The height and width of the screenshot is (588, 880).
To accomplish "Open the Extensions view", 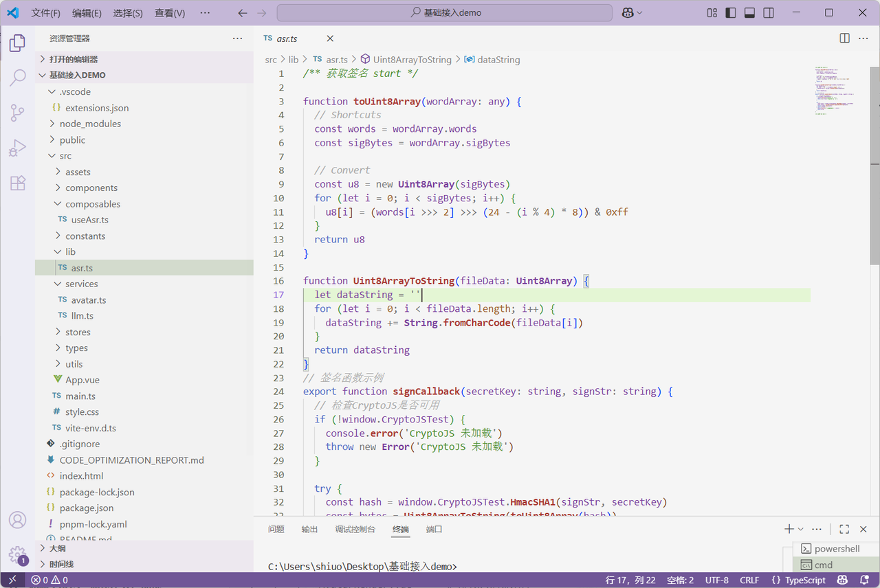I will click(x=17, y=183).
